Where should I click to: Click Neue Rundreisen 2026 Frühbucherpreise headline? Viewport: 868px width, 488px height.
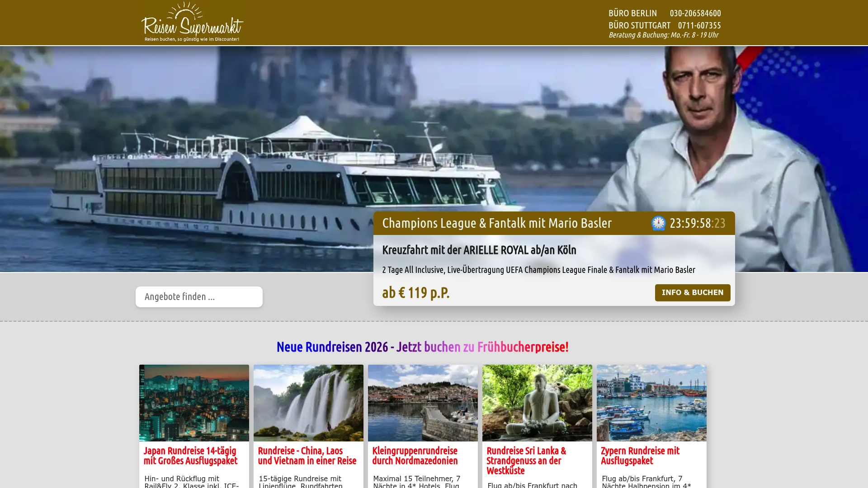(422, 347)
